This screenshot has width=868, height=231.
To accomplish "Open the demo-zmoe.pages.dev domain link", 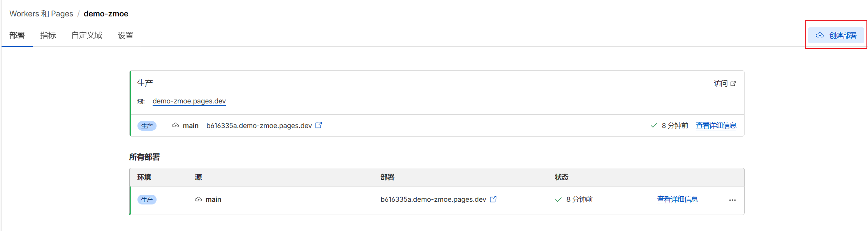I will point(189,101).
